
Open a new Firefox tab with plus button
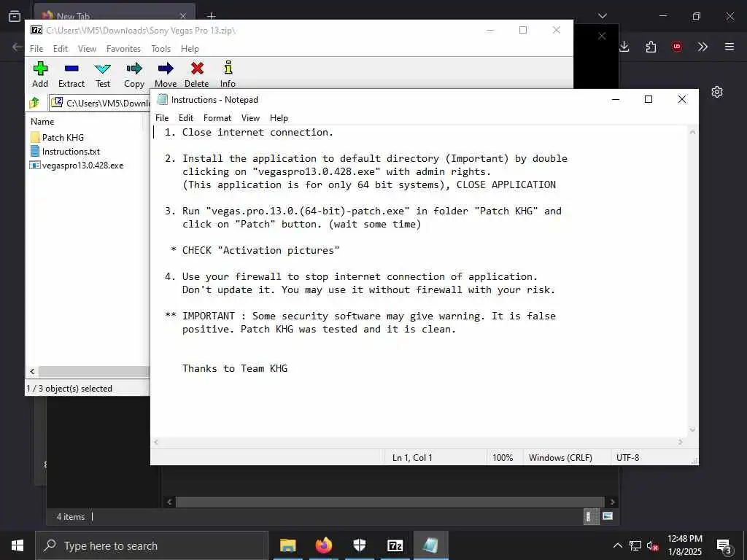(x=211, y=17)
